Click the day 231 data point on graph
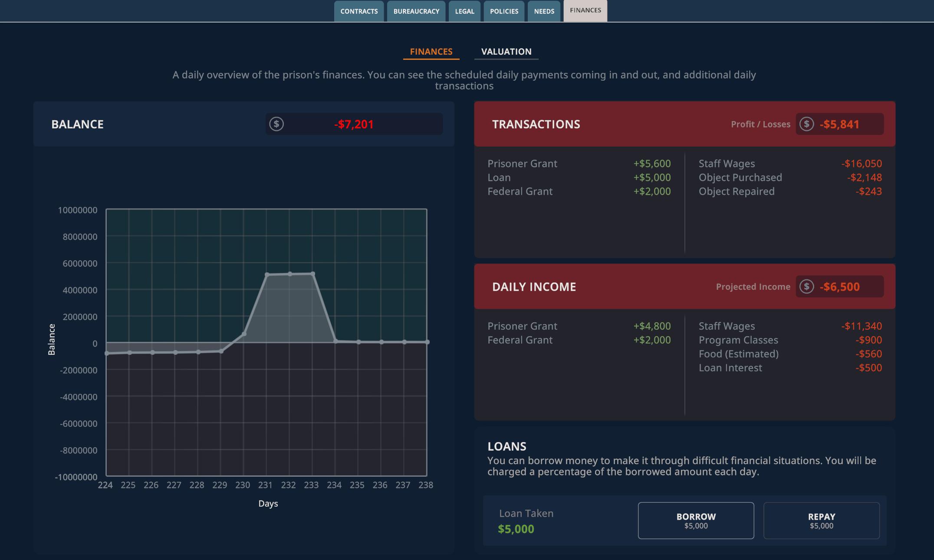The image size is (934, 560). (x=267, y=275)
